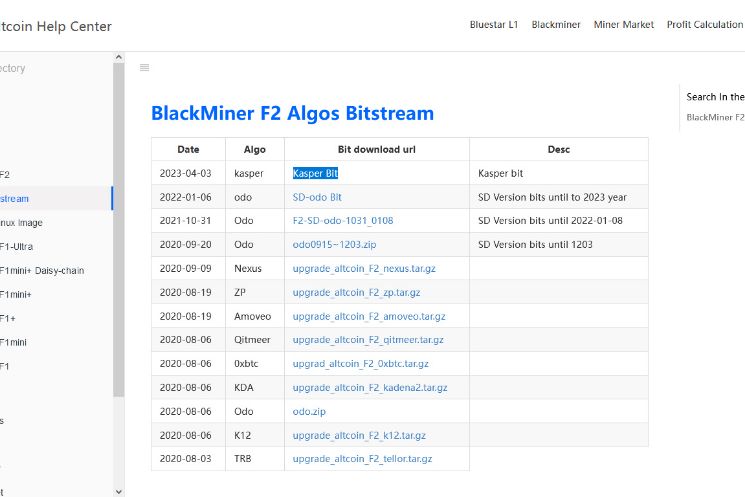Image resolution: width=745 pixels, height=497 pixels.
Task: Download the odo.zip file
Action: 309,412
